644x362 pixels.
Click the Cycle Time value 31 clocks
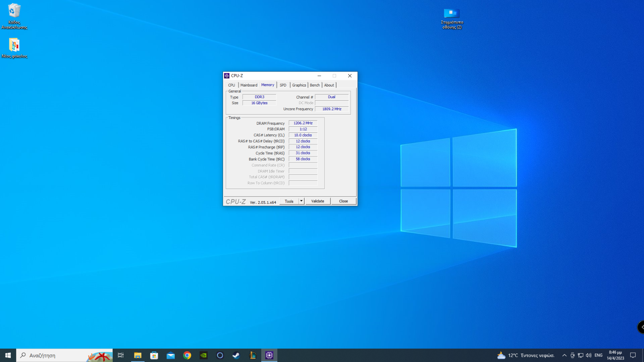(x=303, y=153)
